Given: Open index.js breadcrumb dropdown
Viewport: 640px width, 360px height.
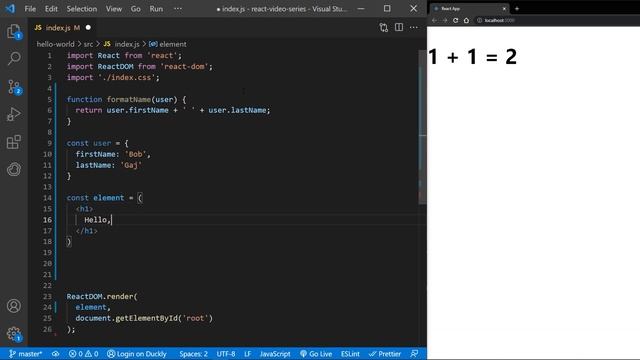Looking at the screenshot, I should (121, 44).
